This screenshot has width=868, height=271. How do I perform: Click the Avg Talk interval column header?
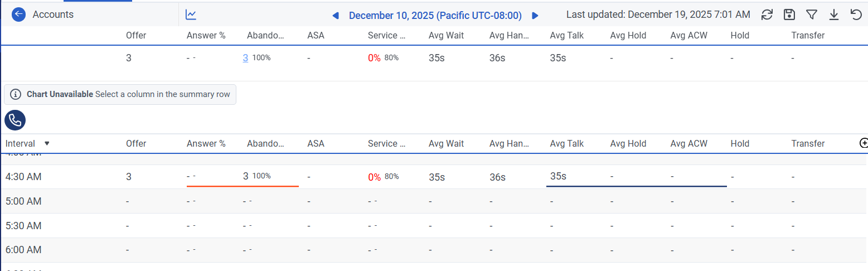(566, 143)
